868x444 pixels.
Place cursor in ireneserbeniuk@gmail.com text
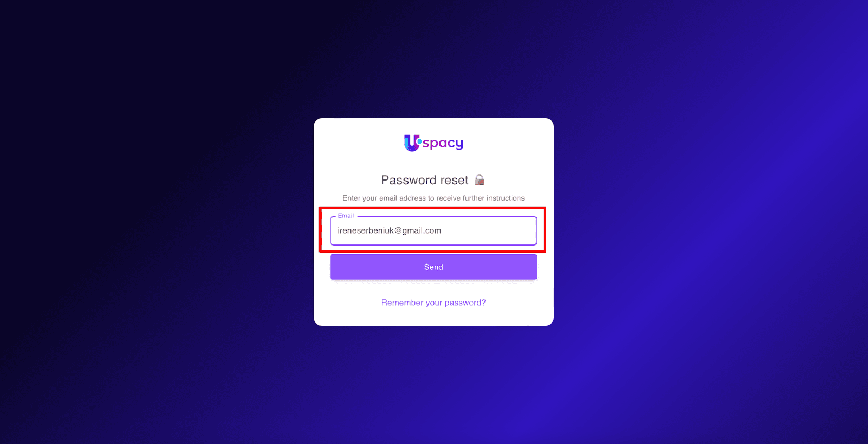coord(389,230)
